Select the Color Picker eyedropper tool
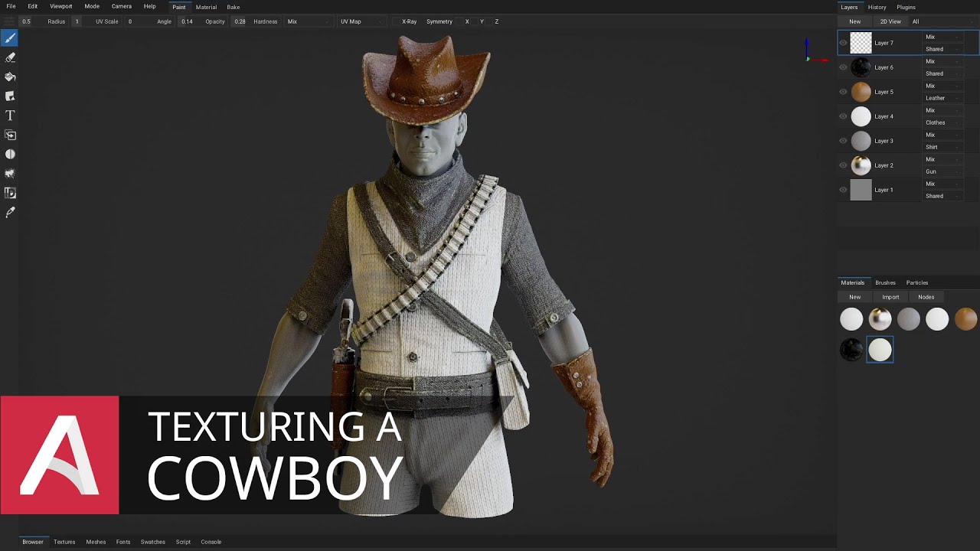 pyautogui.click(x=10, y=212)
